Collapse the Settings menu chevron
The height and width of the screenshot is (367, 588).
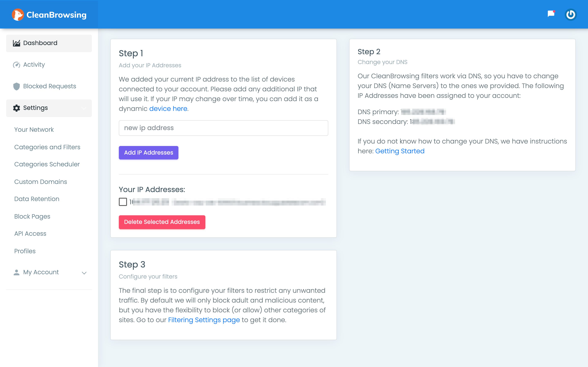84,108
